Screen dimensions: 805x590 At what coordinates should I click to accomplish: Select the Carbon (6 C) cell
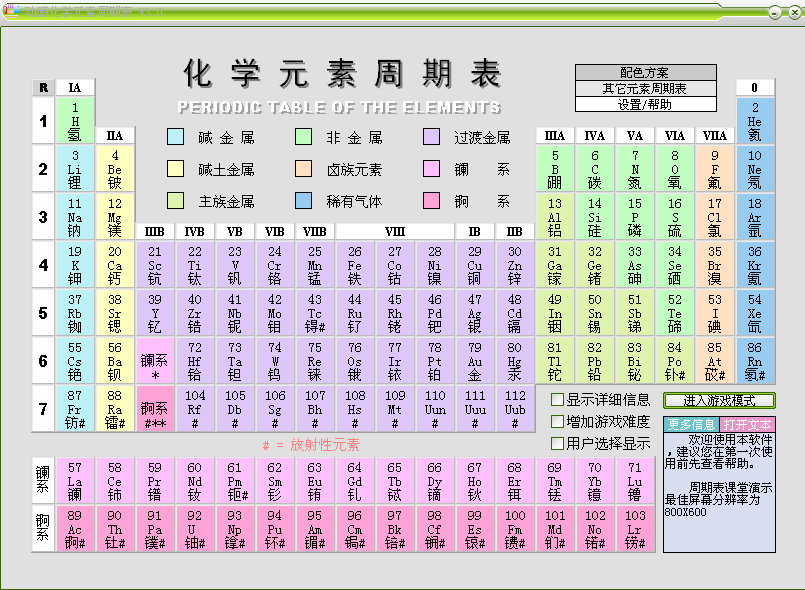(595, 169)
